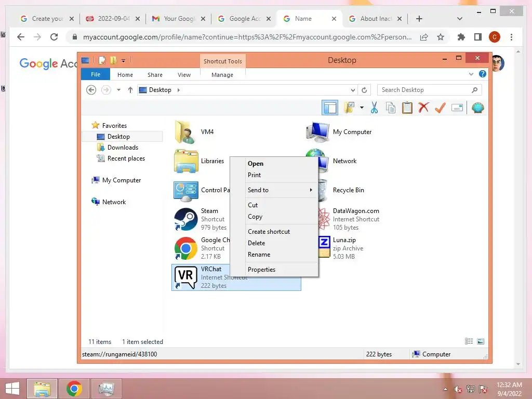Viewport: 532px width, 399px height.
Task: Open the Windows Start button
Action: coord(12,389)
